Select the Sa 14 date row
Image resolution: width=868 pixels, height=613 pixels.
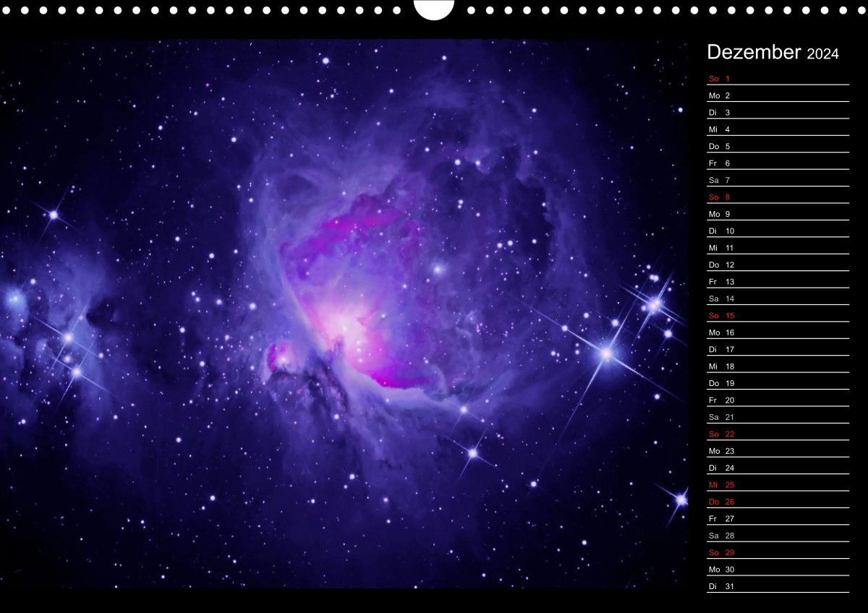[x=778, y=298]
